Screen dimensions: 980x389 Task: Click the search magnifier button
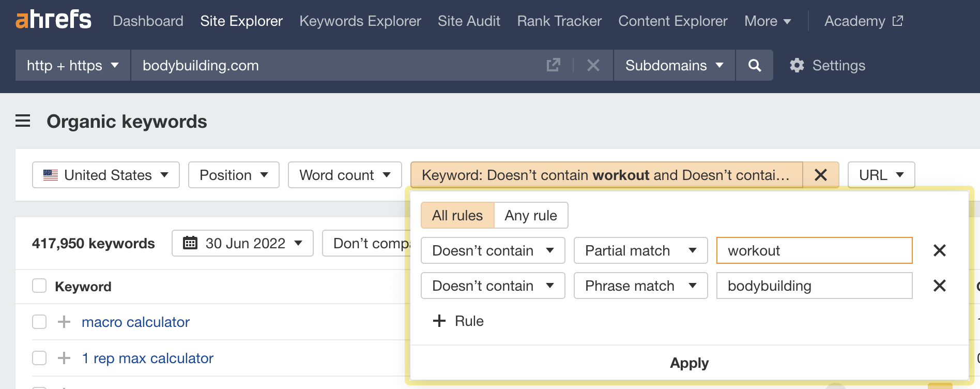point(755,65)
